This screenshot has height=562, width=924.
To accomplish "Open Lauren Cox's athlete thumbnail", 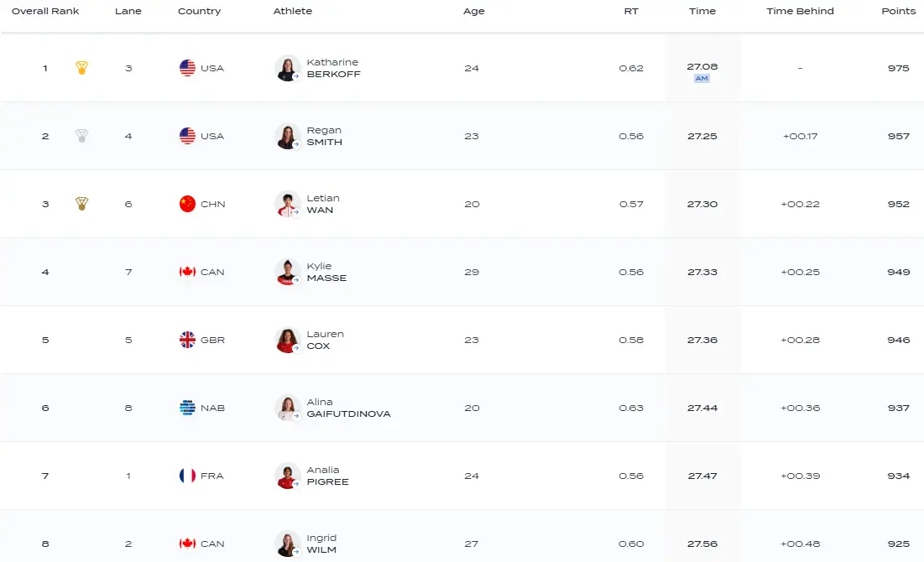I will coord(287,340).
